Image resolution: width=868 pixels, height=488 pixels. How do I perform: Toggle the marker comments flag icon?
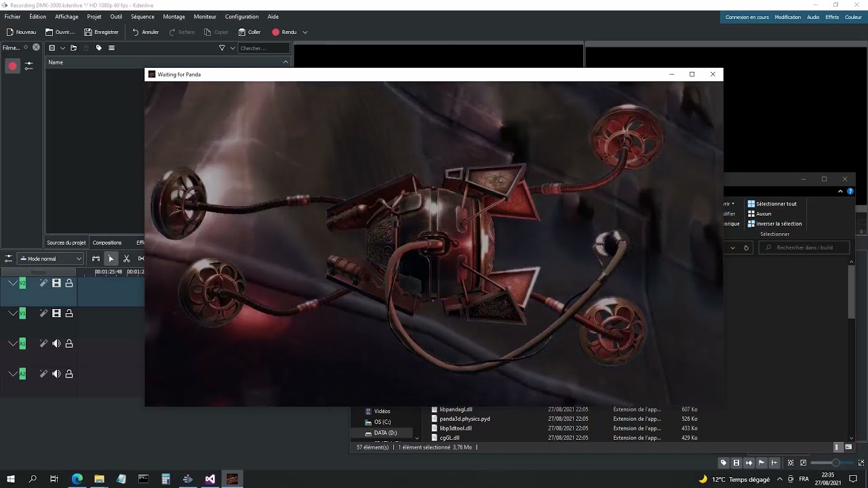pyautogui.click(x=762, y=463)
